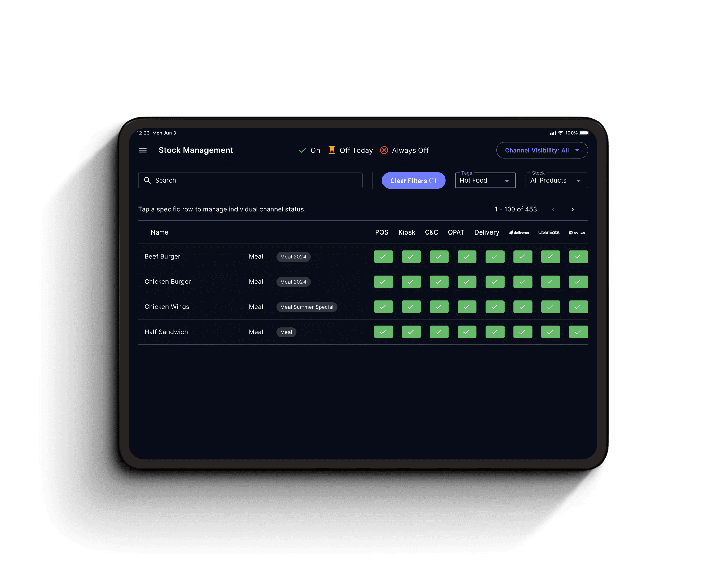This screenshot has height=588, width=726.
Task: Go to next page of products
Action: pos(572,209)
